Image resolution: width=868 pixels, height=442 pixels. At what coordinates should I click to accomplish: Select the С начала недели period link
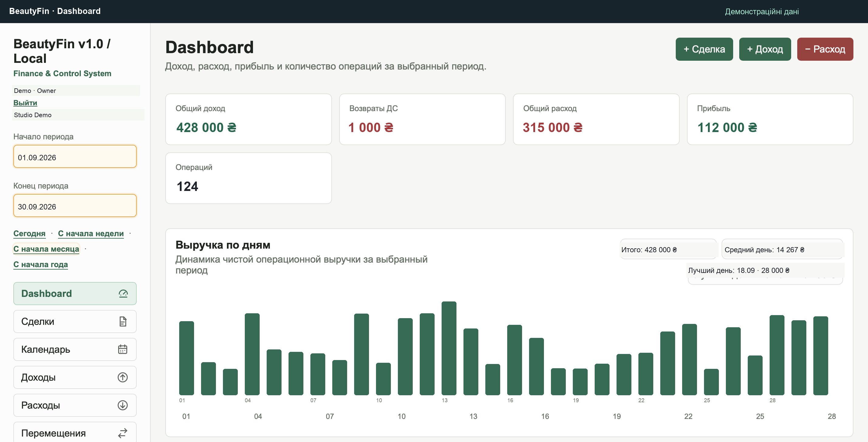click(x=91, y=233)
